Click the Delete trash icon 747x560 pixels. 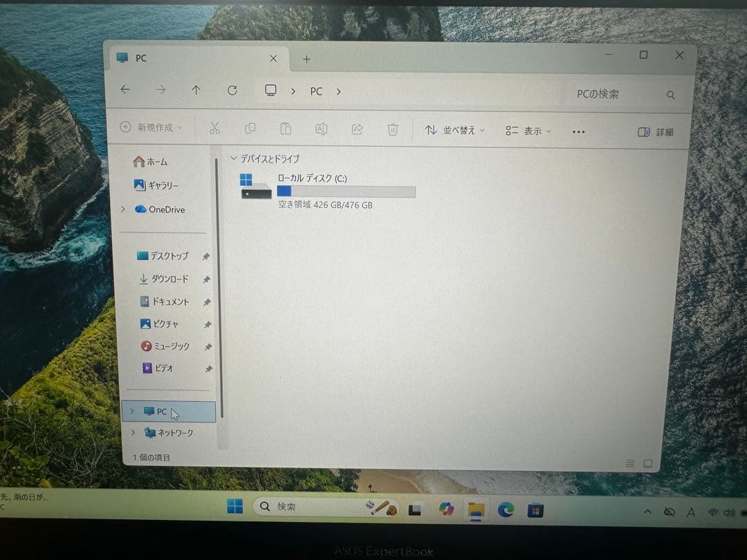393,129
